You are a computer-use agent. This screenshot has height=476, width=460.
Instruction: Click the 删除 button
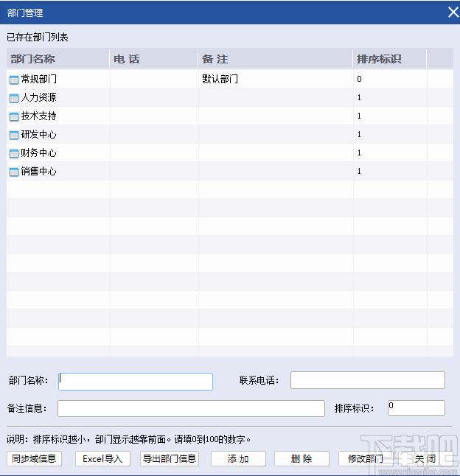coord(302,459)
